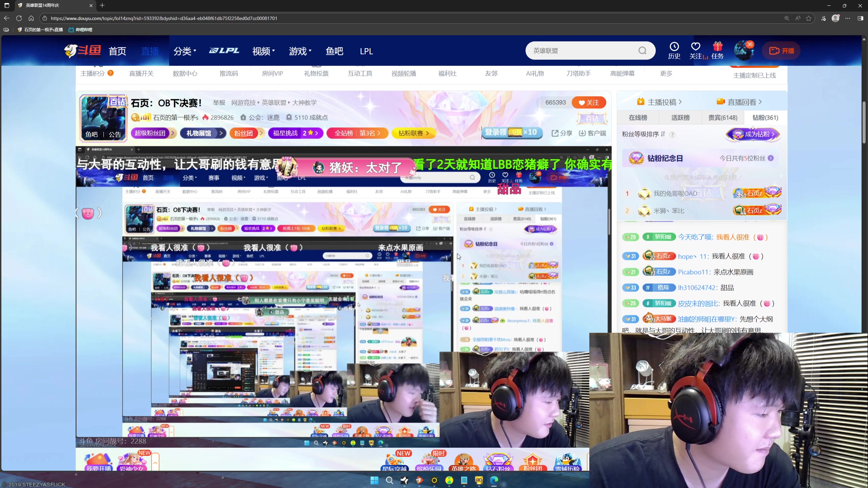Open the browser home page icon
Image resolution: width=868 pixels, height=488 pixels.
tap(31, 18)
